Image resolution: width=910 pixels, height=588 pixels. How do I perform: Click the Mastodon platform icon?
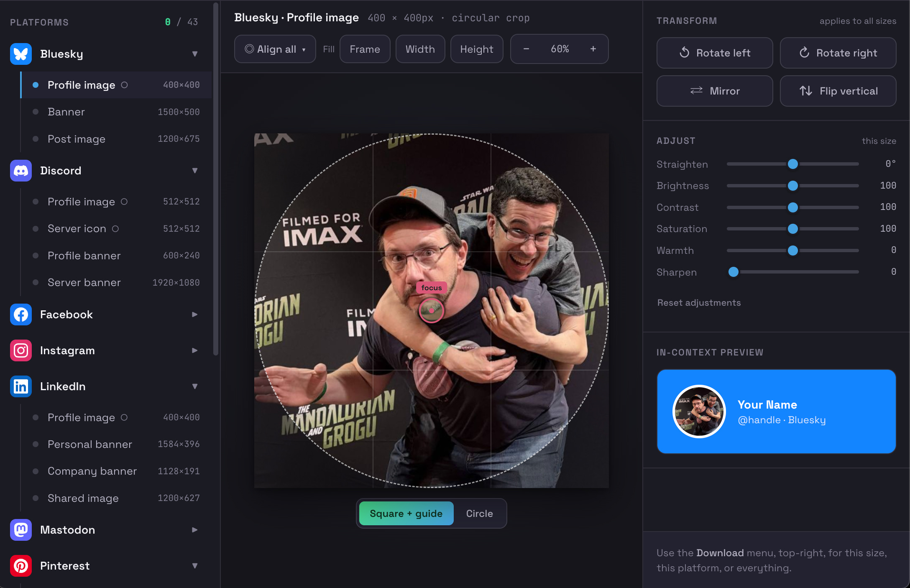pyautogui.click(x=21, y=530)
